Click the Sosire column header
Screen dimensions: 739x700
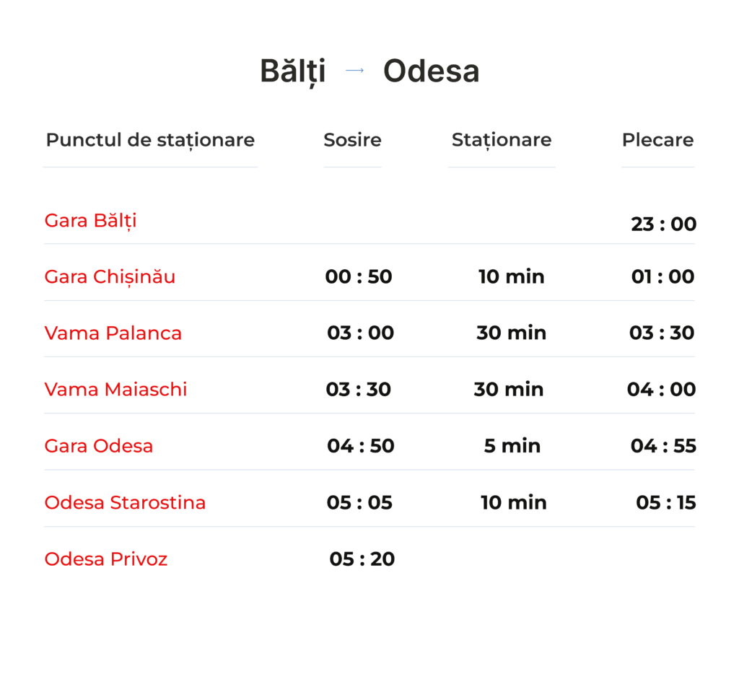click(352, 139)
